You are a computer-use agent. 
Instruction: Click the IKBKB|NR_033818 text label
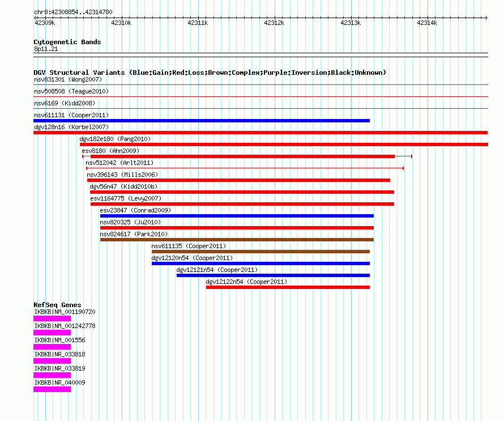(60, 355)
